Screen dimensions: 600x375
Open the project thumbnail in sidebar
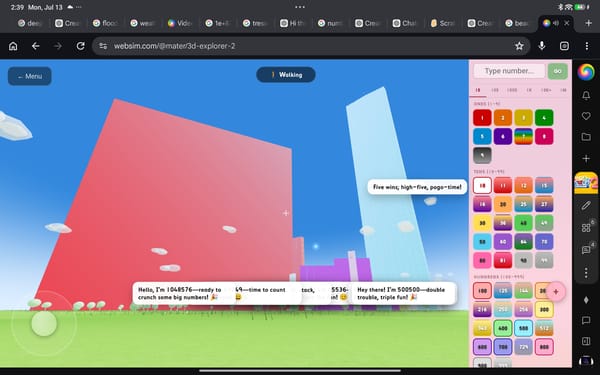[x=586, y=183]
